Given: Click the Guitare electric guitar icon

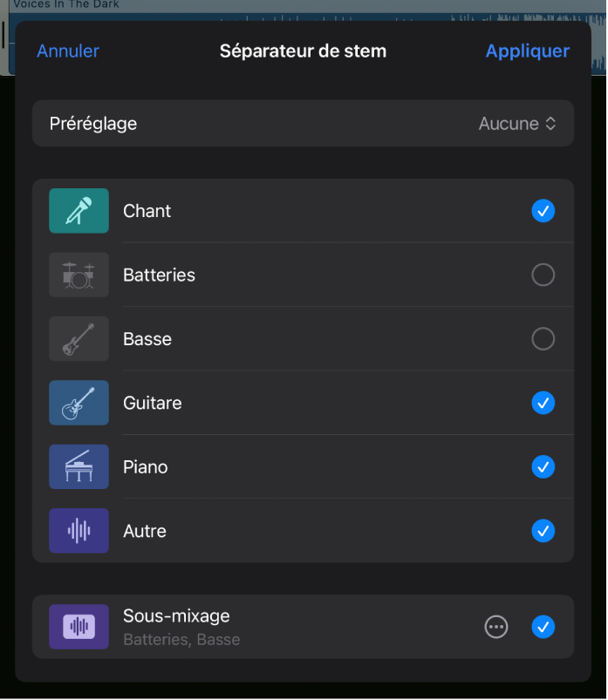Looking at the screenshot, I should 79,403.
